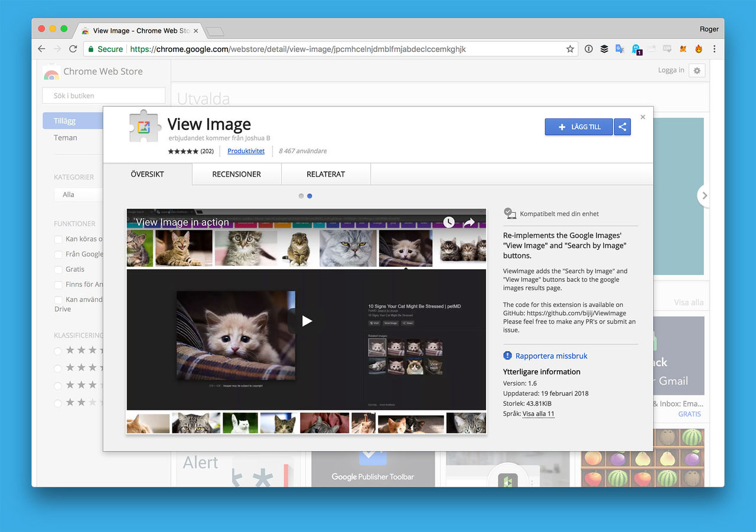Open the Alla category dropdown
The height and width of the screenshot is (532, 756).
(79, 194)
